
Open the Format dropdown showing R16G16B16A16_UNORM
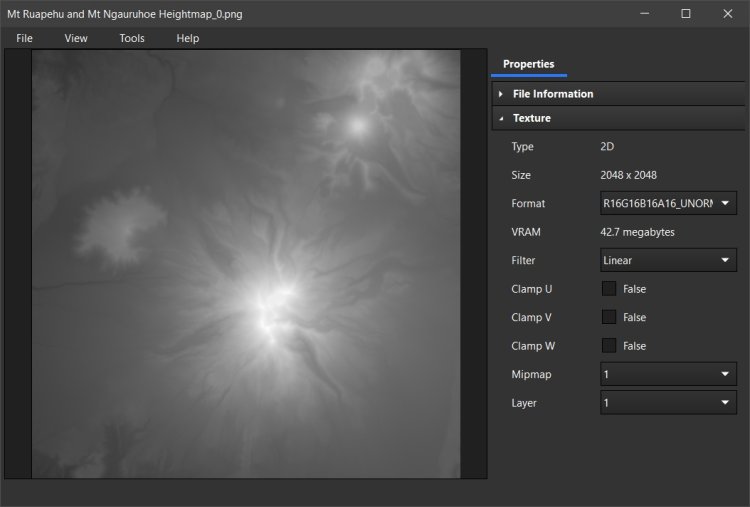click(668, 204)
